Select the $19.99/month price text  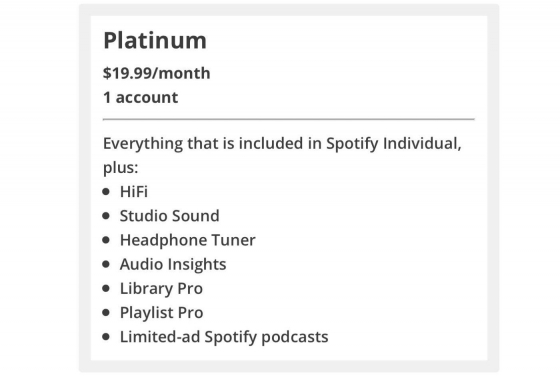point(156,73)
